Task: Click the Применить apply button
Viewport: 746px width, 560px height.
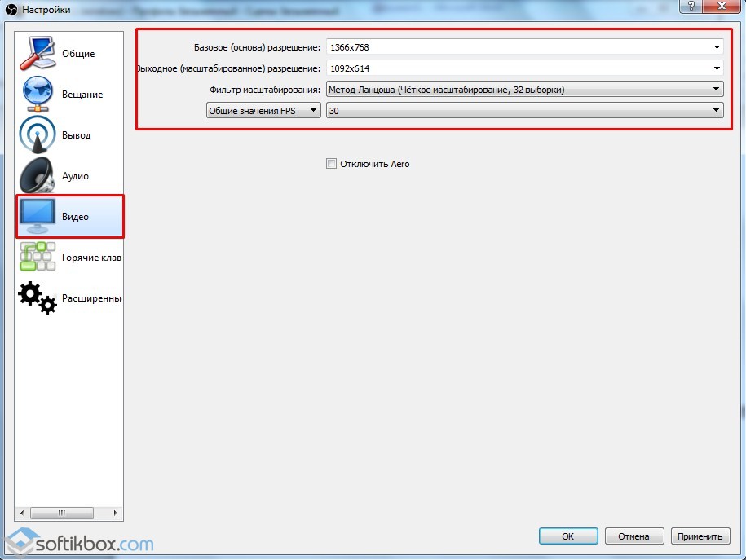Action: click(x=700, y=536)
